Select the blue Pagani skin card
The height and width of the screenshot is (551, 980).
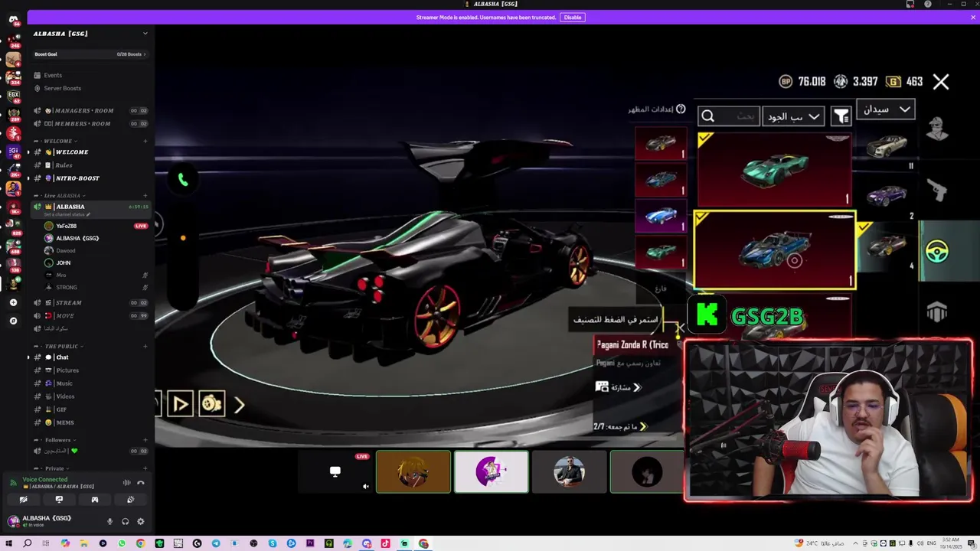774,250
